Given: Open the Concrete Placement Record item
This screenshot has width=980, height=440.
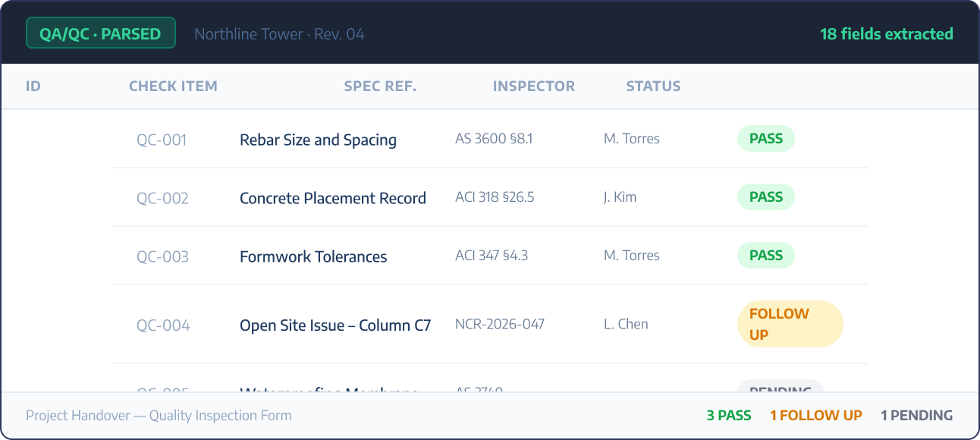Looking at the screenshot, I should tap(333, 198).
